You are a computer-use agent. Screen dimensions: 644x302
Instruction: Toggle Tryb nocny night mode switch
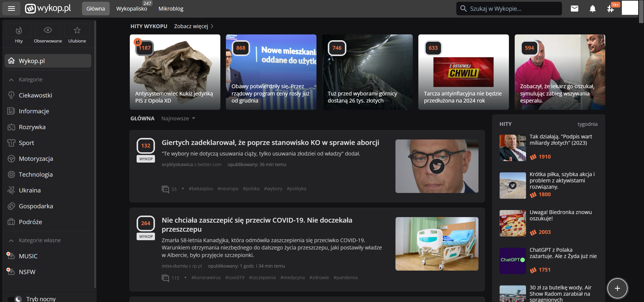point(15,299)
